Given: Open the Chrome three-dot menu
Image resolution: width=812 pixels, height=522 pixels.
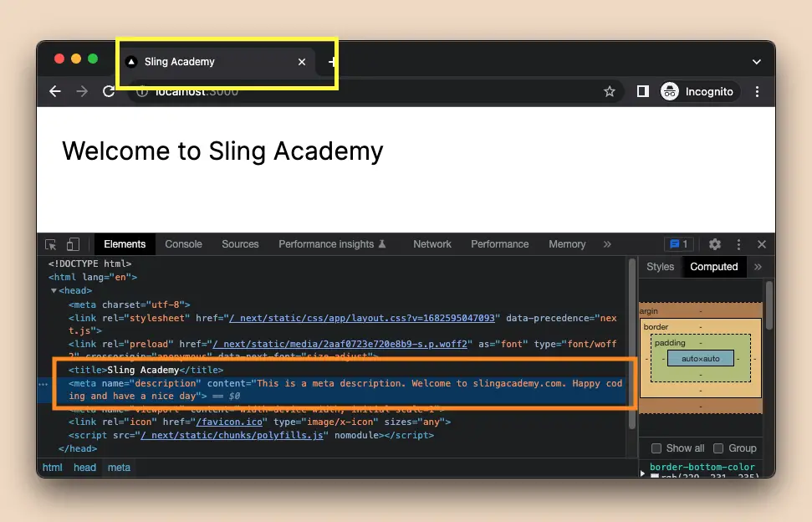Looking at the screenshot, I should pos(757,92).
